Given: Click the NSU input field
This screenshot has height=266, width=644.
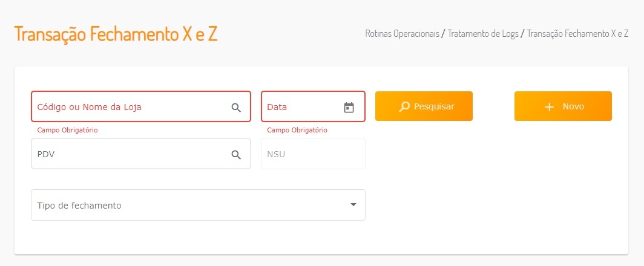Looking at the screenshot, I should 312,154.
